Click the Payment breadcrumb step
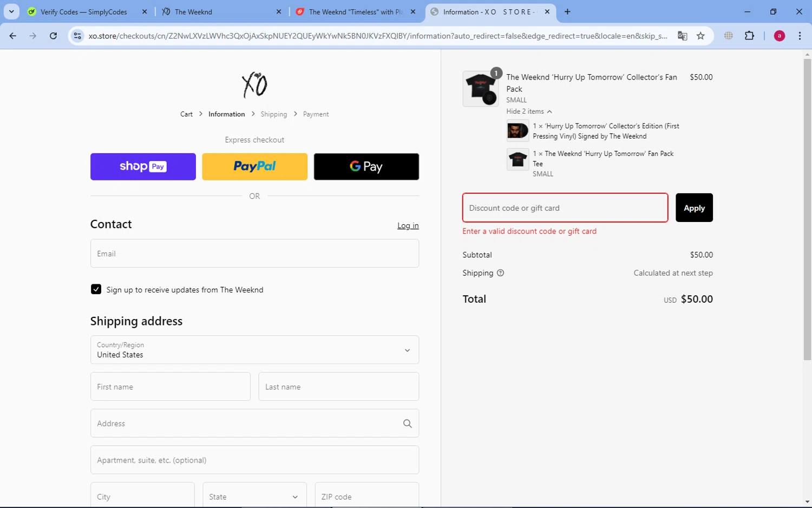 point(316,114)
